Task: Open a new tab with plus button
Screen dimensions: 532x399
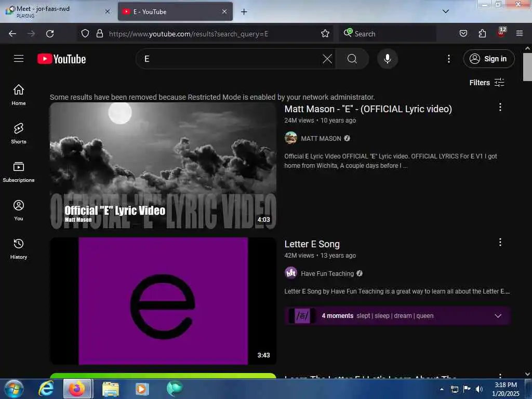Action: (244, 11)
